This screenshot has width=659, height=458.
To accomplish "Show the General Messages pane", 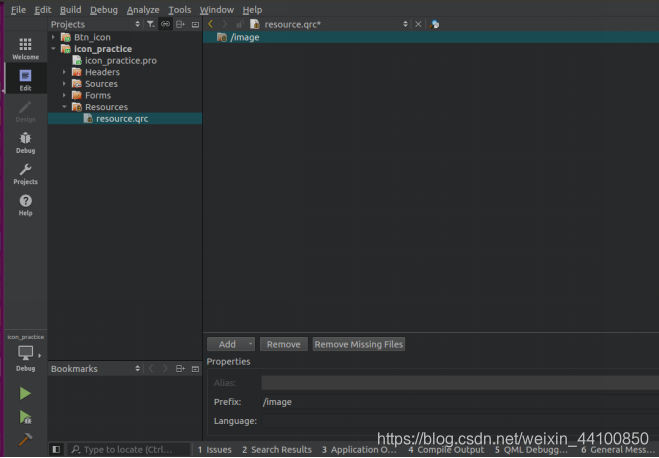I will (619, 450).
